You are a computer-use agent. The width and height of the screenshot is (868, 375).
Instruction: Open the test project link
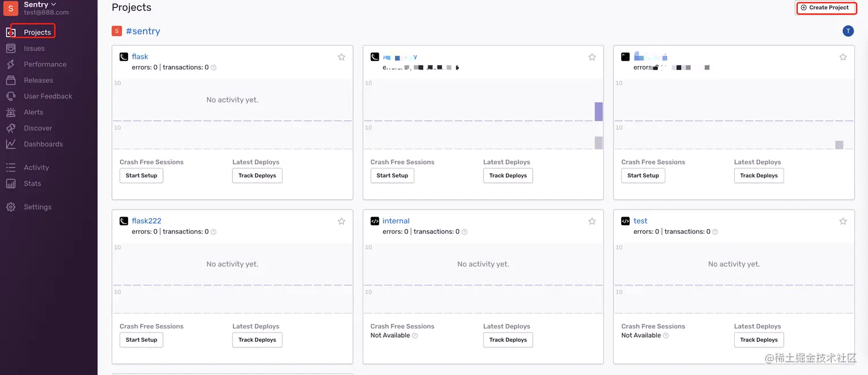(640, 221)
